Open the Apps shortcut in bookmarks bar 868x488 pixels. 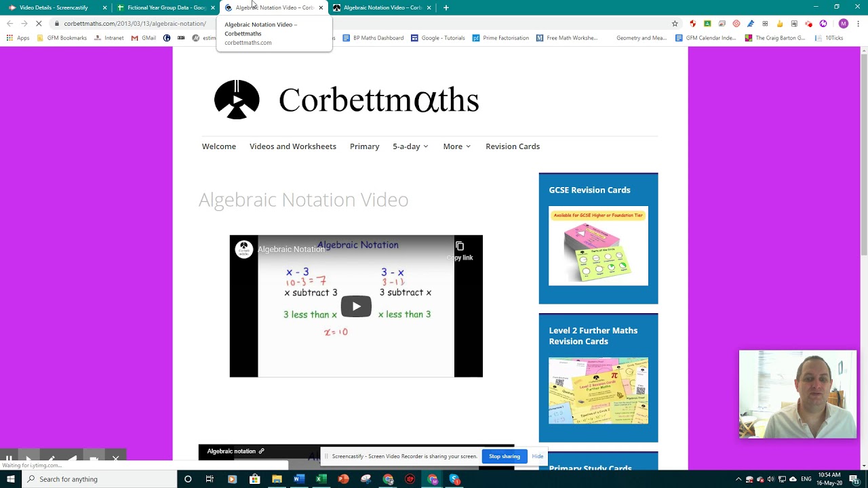pyautogui.click(x=18, y=38)
